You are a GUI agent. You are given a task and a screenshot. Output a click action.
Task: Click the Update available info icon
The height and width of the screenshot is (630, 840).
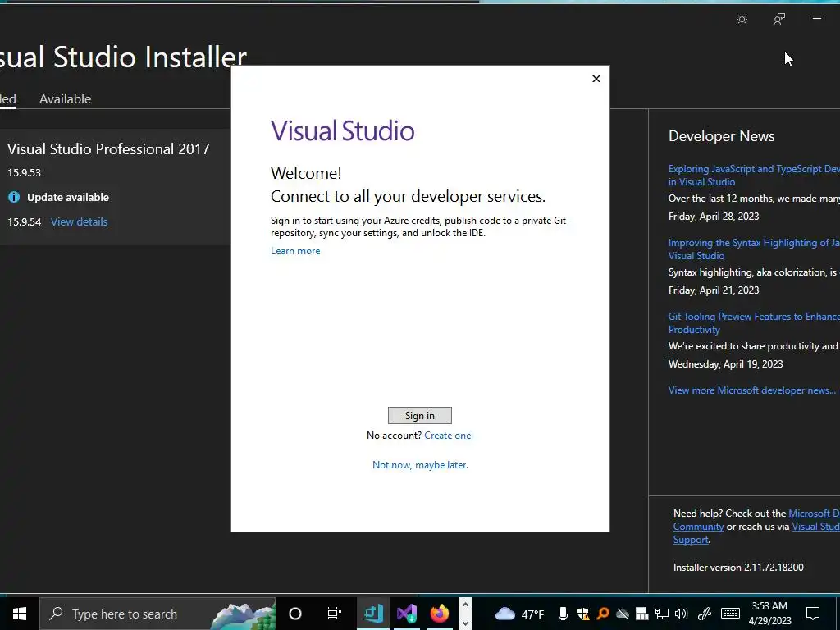point(14,197)
